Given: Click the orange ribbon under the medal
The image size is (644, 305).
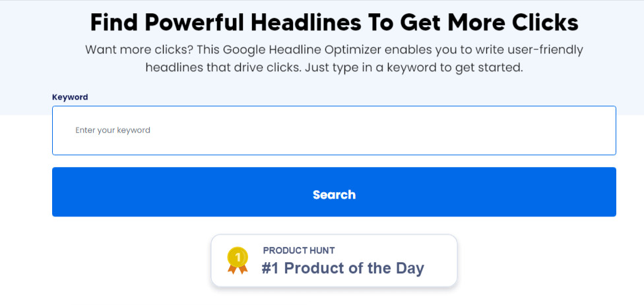Looking at the screenshot, I should 237,268.
